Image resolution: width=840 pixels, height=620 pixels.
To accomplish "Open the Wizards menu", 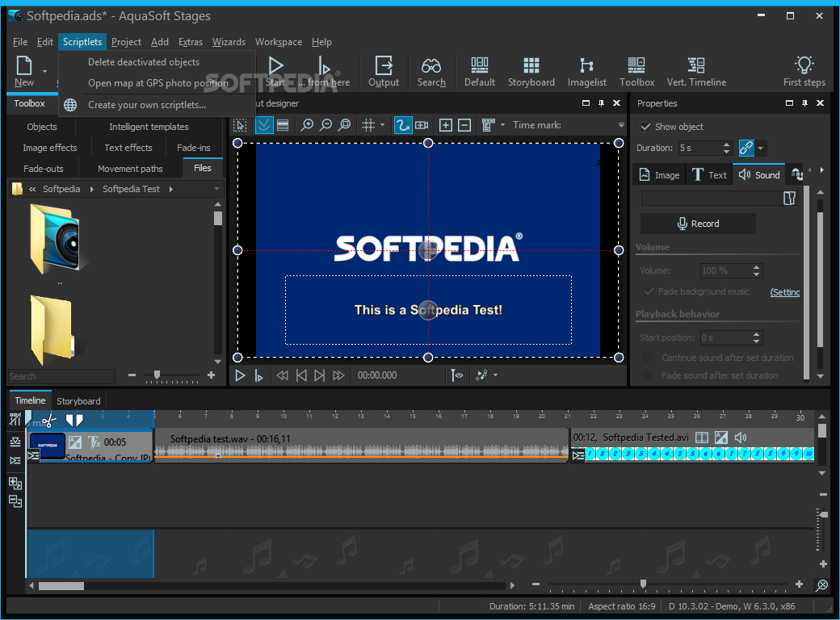I will (x=229, y=42).
